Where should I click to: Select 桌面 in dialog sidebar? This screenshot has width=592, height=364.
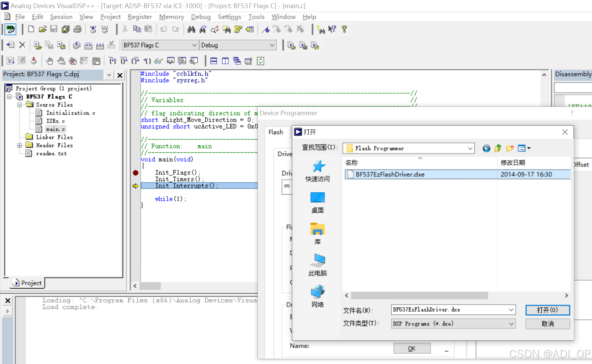coord(318,202)
